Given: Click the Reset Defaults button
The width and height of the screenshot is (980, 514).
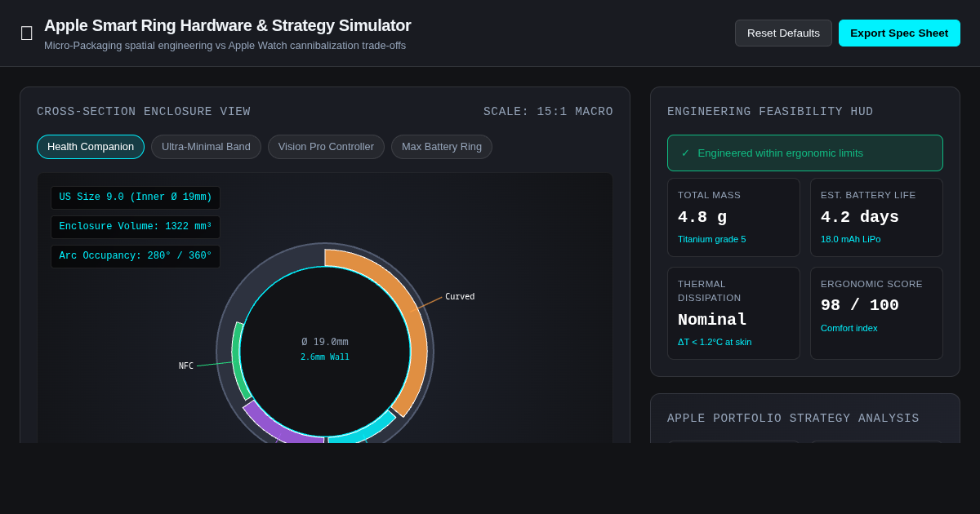Looking at the screenshot, I should (783, 33).
